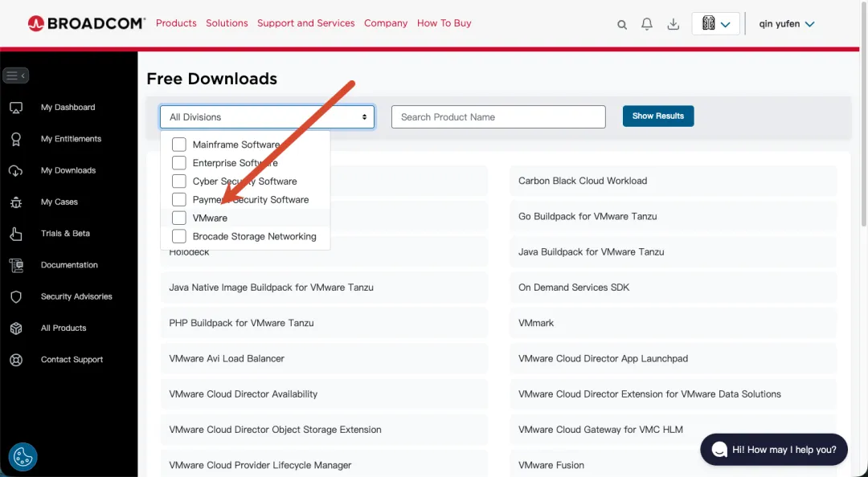Viewport: 868px width, 477px height.
Task: Check the Enterprise Software checkbox
Action: click(x=178, y=163)
